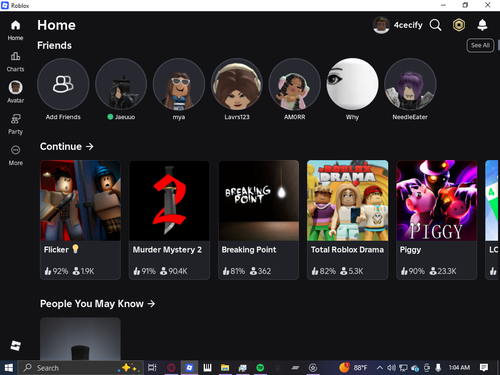Open the Piggy game thumbnail
The width and height of the screenshot is (500, 375).
pyautogui.click(x=437, y=201)
